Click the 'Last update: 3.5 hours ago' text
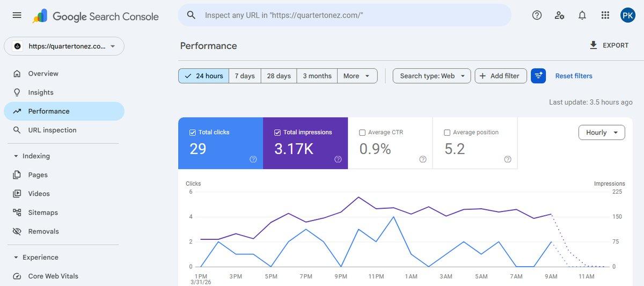 point(591,102)
